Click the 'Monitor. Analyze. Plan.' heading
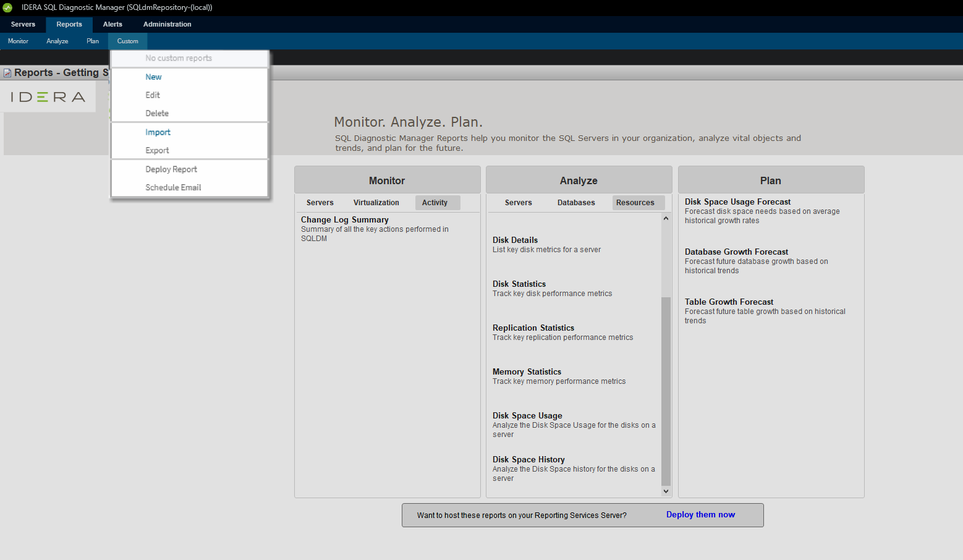963x560 pixels. click(x=408, y=122)
